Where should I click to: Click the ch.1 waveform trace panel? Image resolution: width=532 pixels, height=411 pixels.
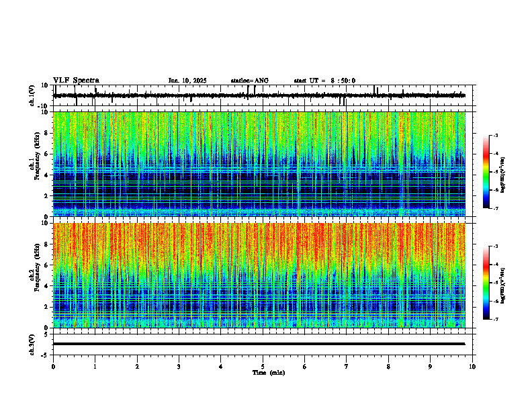(x=264, y=95)
